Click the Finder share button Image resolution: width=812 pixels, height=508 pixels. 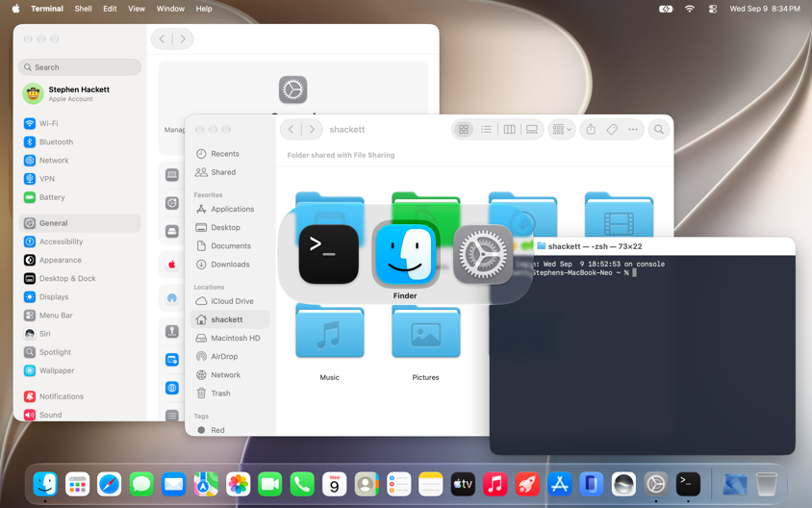tap(591, 130)
